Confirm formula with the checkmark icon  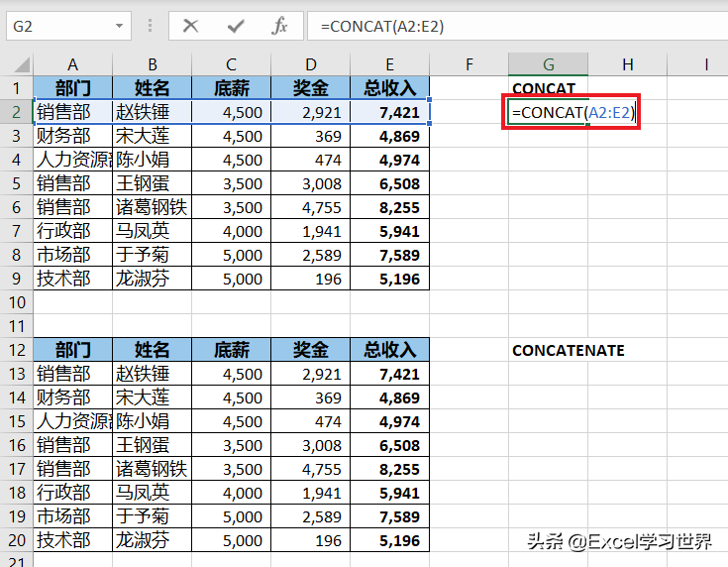(236, 26)
